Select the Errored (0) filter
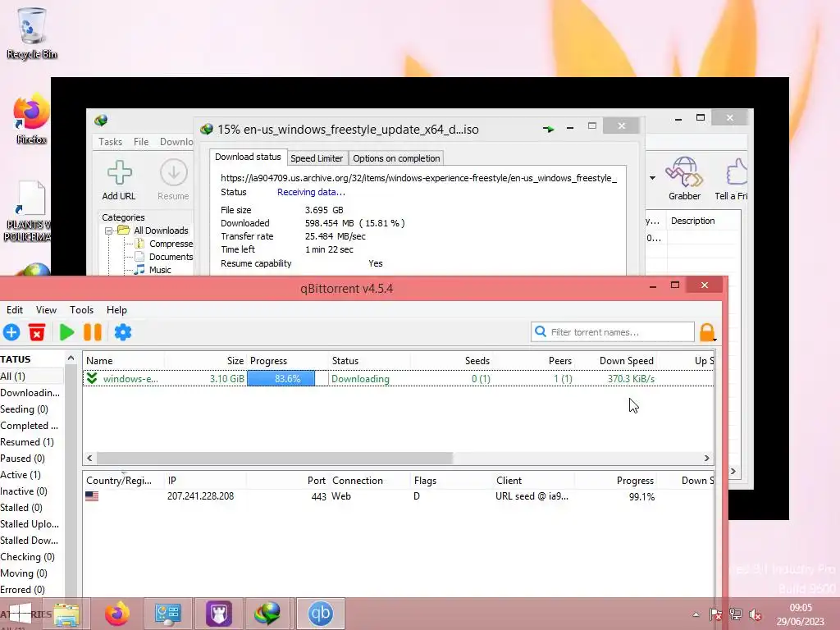840x630 pixels. 22,590
